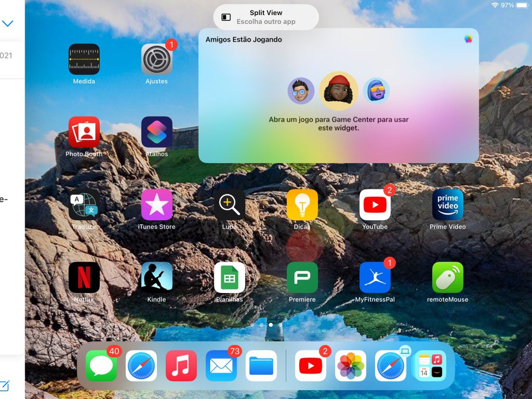532x399 pixels.
Task: Tap the Split View pill banner
Action: (266, 17)
